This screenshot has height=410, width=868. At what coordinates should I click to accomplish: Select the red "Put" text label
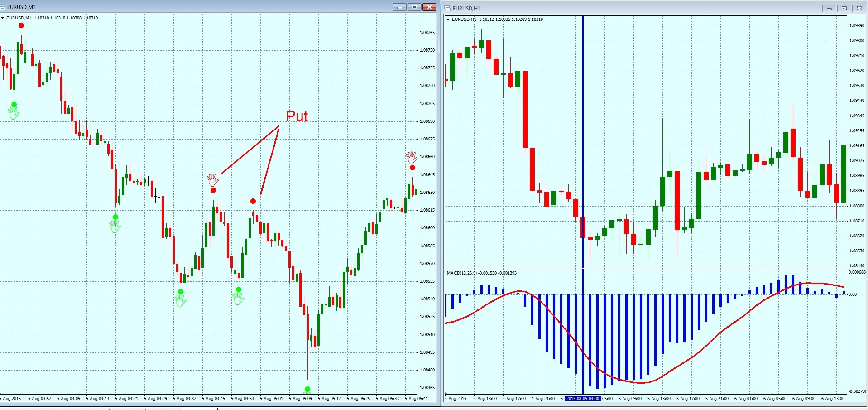pos(297,116)
